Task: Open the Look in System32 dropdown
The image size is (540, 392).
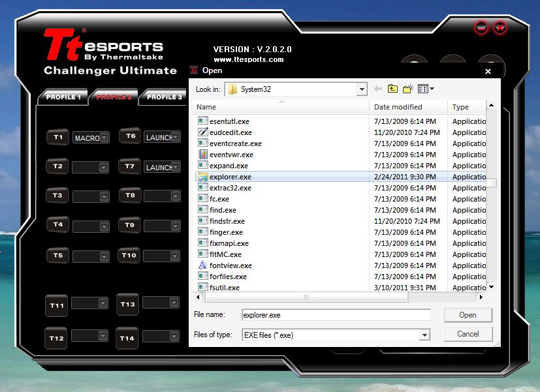Action: 362,89
